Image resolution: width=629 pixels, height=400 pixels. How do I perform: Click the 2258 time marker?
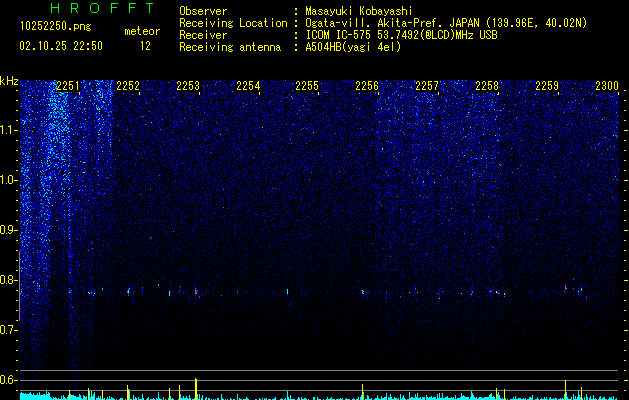487,86
